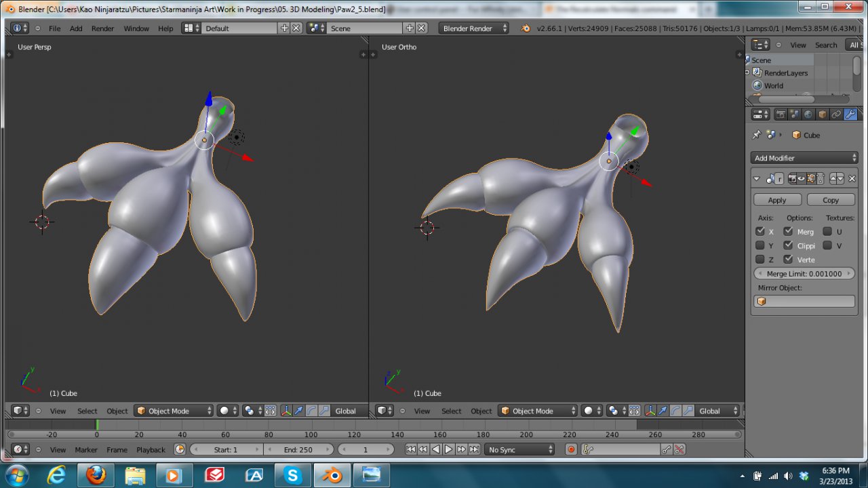868x488 pixels.
Task: Click the World properties tab icon
Action: (x=808, y=115)
